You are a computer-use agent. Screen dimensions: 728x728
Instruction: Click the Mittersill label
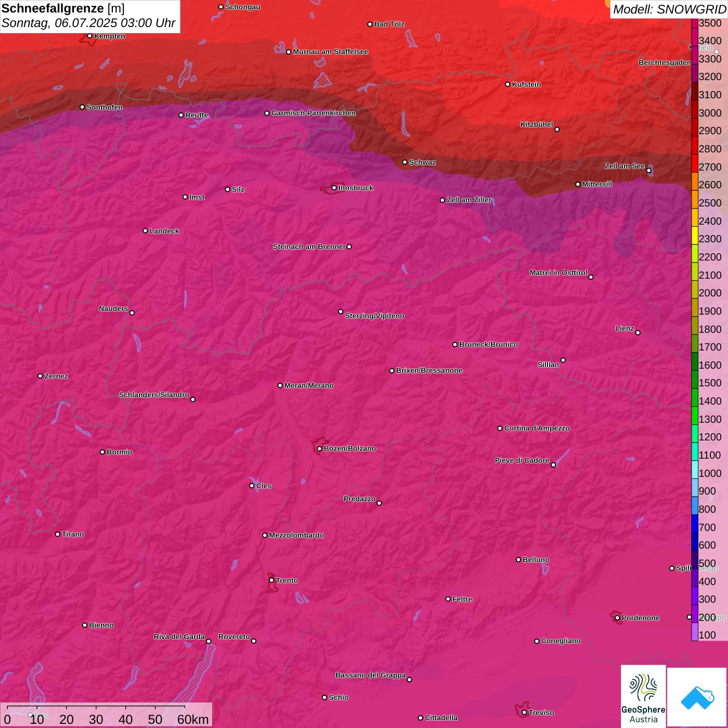click(x=597, y=185)
